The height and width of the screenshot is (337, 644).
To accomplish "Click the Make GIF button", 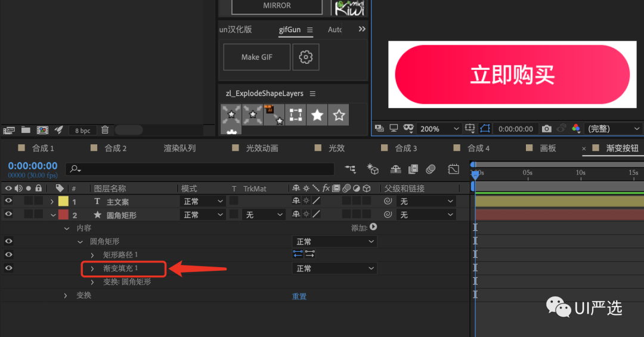I will point(256,57).
